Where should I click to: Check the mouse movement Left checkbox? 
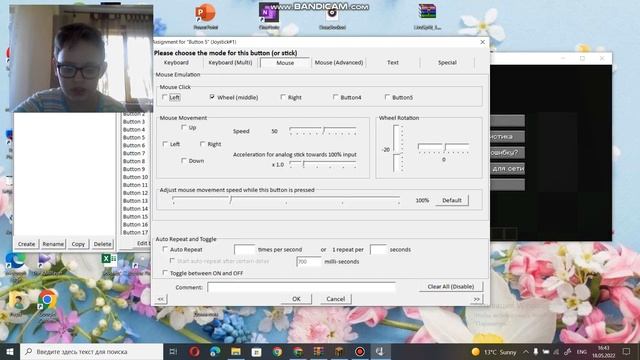click(x=165, y=144)
